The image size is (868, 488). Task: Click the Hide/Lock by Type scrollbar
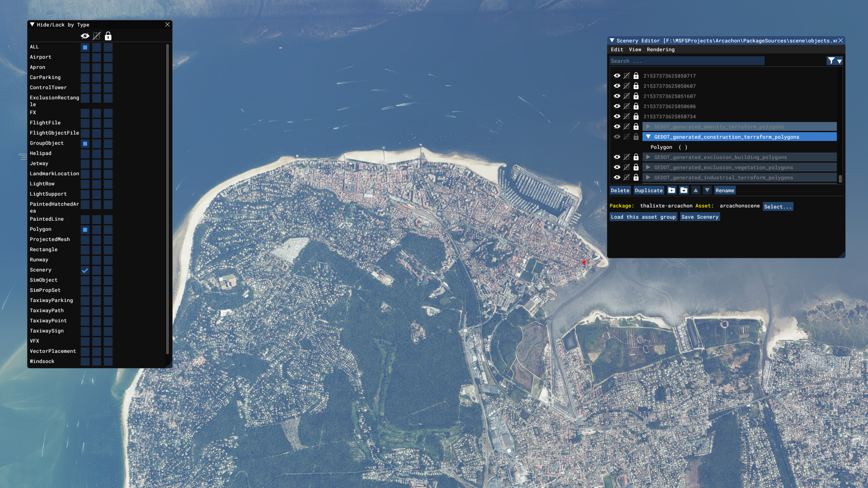(x=167, y=199)
